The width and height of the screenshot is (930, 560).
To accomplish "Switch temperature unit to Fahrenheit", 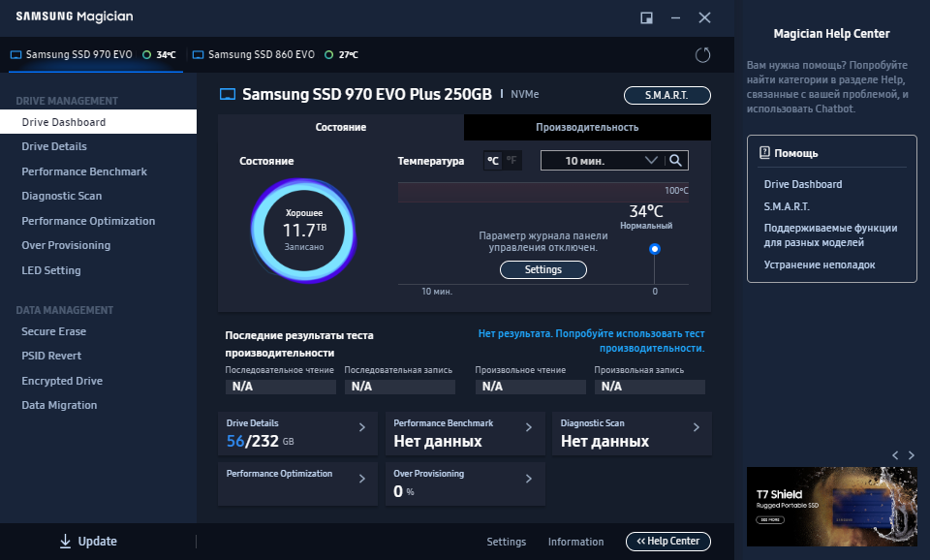I will click(511, 161).
